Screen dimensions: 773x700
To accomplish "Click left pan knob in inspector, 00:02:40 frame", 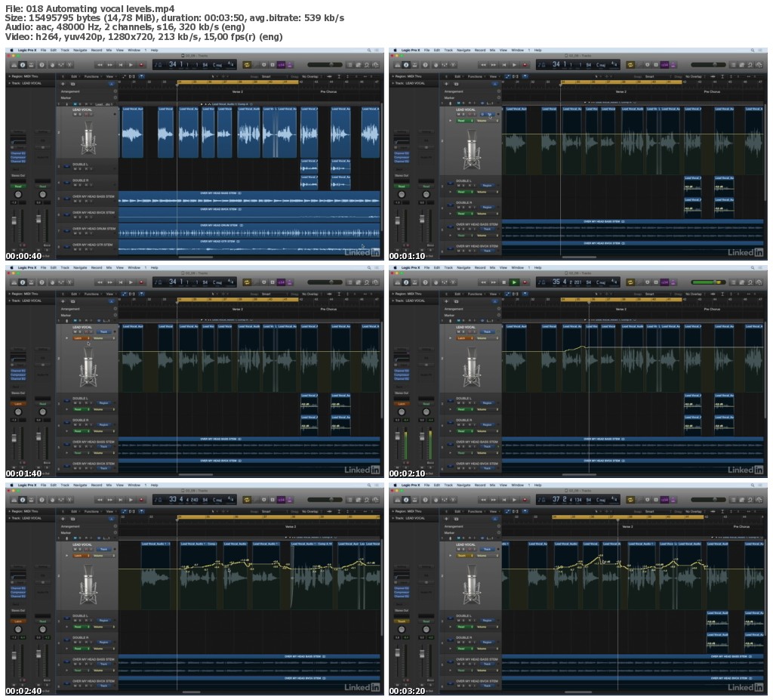I will [x=18, y=630].
